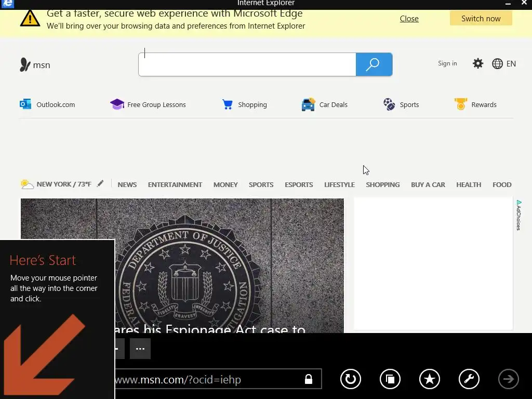Click the weather sun-cloud icon

(27, 184)
